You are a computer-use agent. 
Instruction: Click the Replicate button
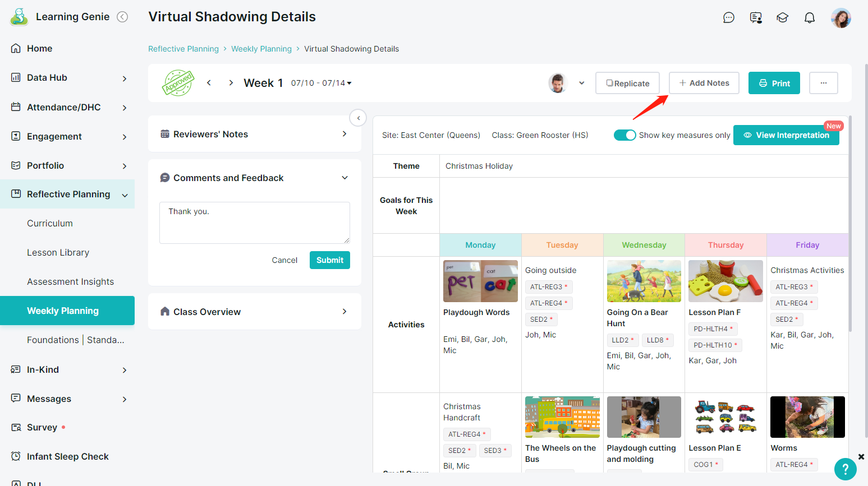(x=627, y=83)
